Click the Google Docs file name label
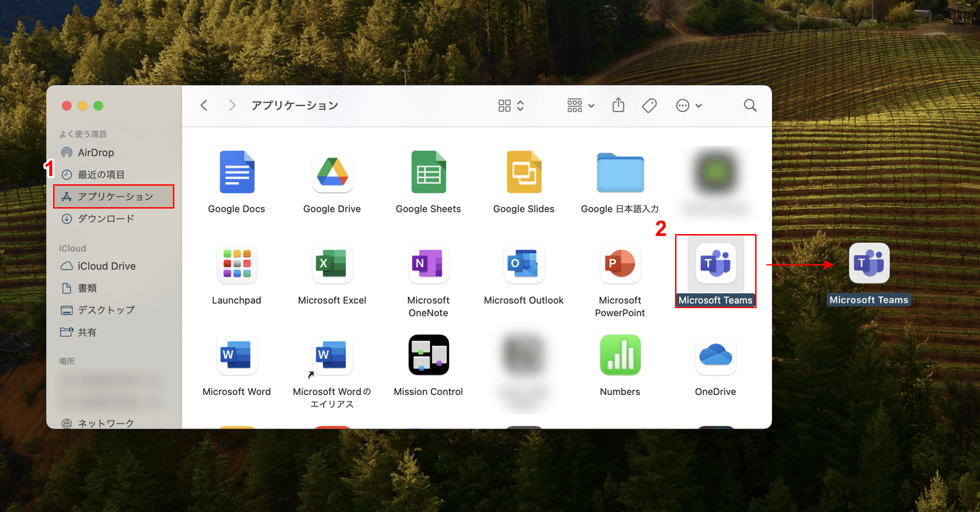 tap(237, 209)
